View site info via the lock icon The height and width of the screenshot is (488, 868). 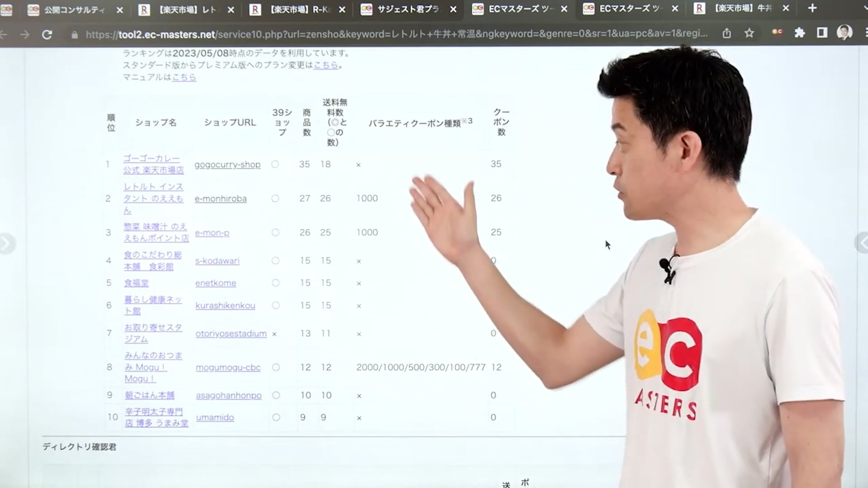(75, 35)
